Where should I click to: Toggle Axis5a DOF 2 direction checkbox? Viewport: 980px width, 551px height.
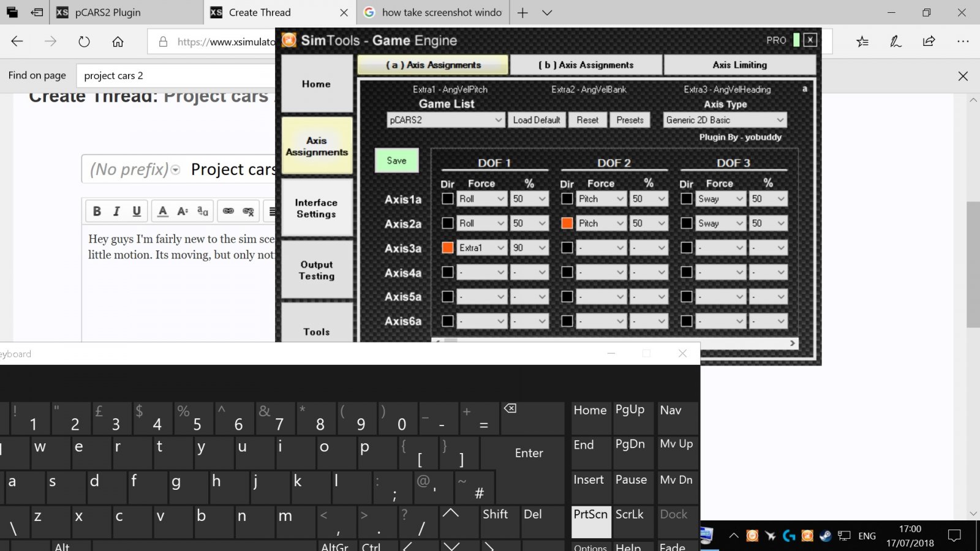pos(567,296)
